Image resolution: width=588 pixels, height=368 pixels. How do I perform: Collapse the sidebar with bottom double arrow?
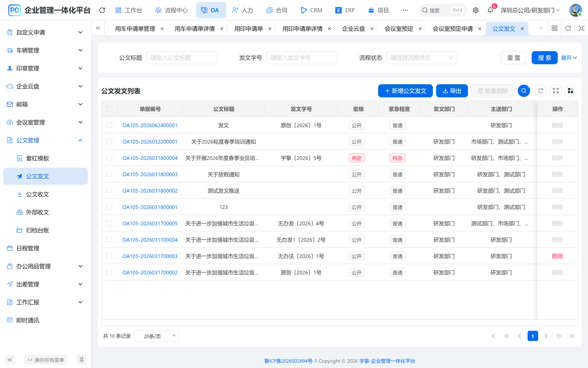(10, 360)
